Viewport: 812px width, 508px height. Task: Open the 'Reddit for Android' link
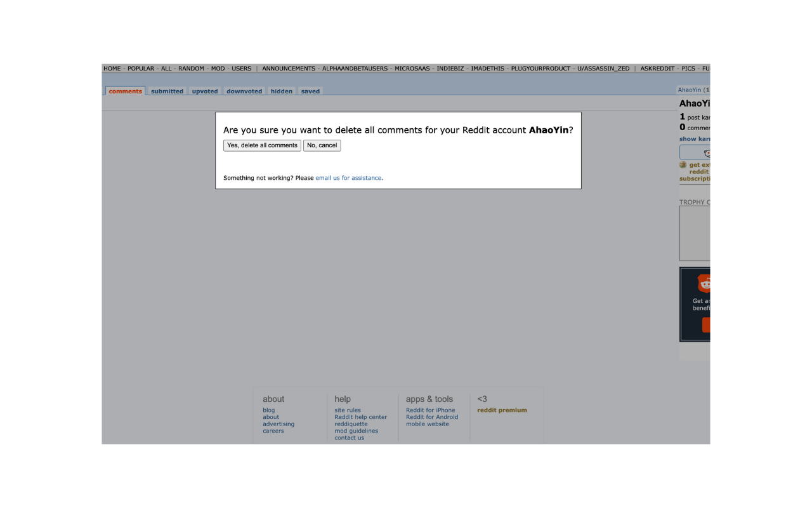pyautogui.click(x=432, y=417)
